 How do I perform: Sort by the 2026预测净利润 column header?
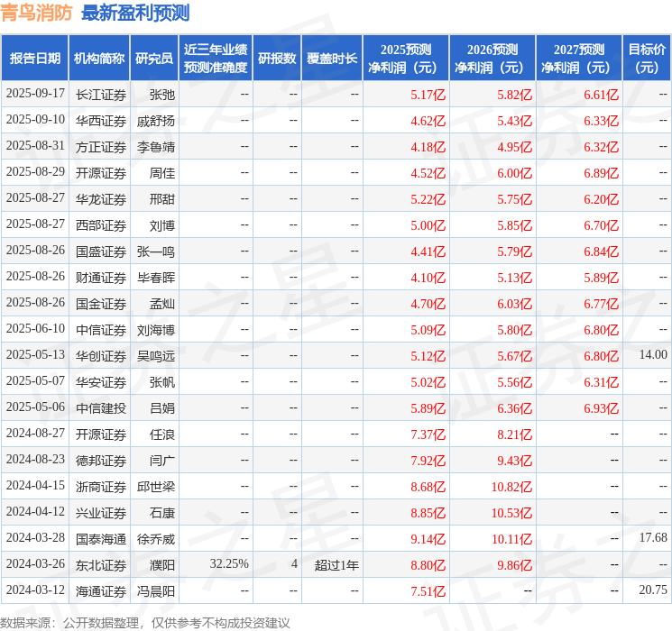coord(492,59)
